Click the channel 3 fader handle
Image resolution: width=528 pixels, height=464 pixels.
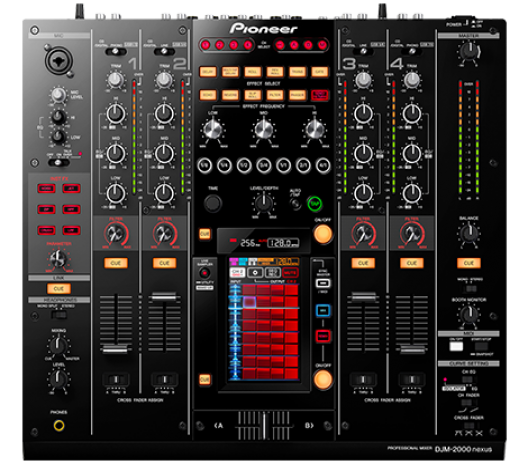[x=363, y=297]
